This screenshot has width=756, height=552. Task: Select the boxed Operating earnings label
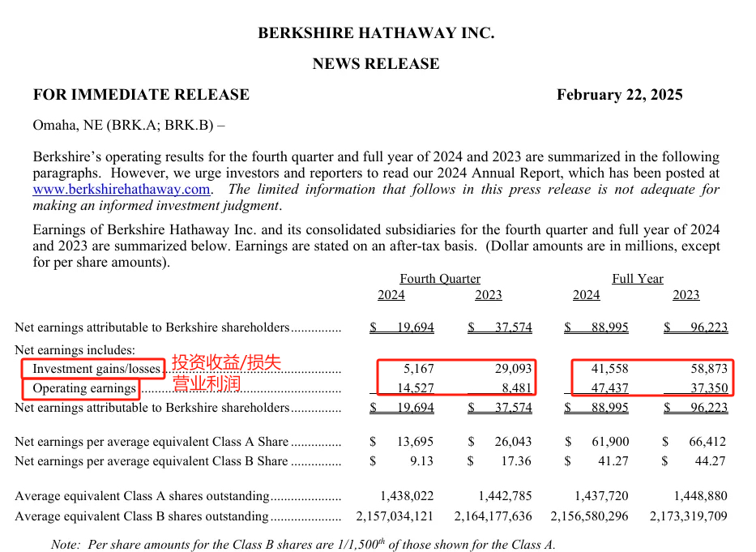84,388
